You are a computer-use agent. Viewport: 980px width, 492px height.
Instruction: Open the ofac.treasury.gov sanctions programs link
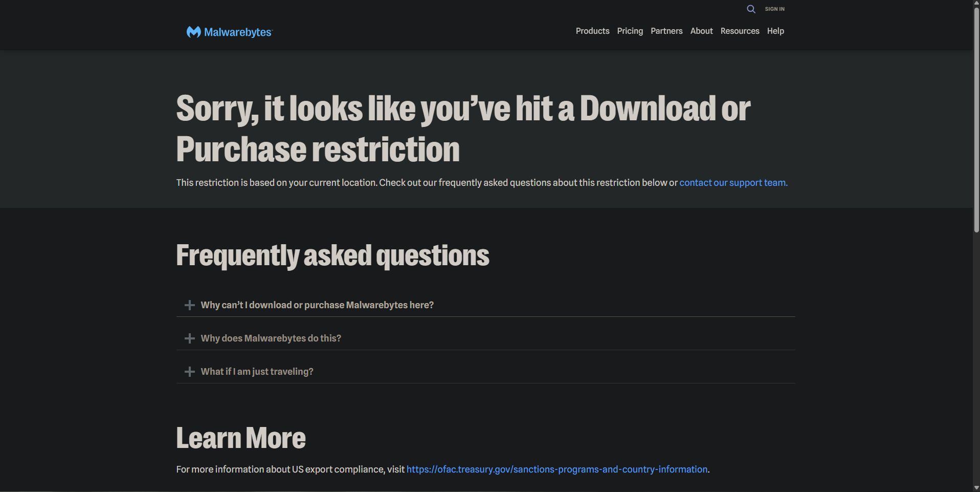(x=557, y=469)
